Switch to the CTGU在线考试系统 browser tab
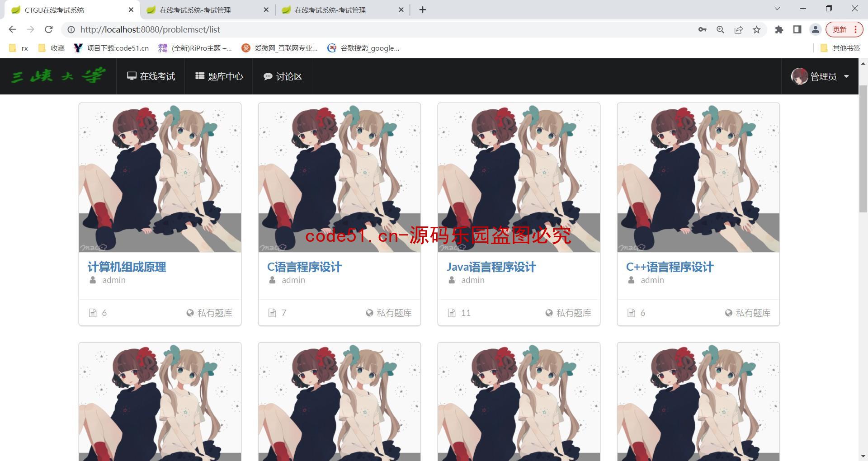Viewport: 868px width, 461px height. click(x=72, y=10)
